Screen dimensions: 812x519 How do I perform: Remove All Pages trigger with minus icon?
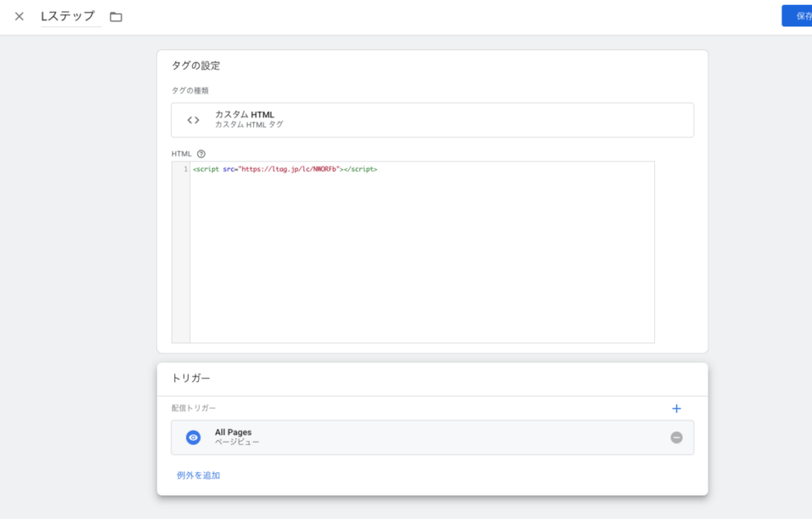pos(676,437)
